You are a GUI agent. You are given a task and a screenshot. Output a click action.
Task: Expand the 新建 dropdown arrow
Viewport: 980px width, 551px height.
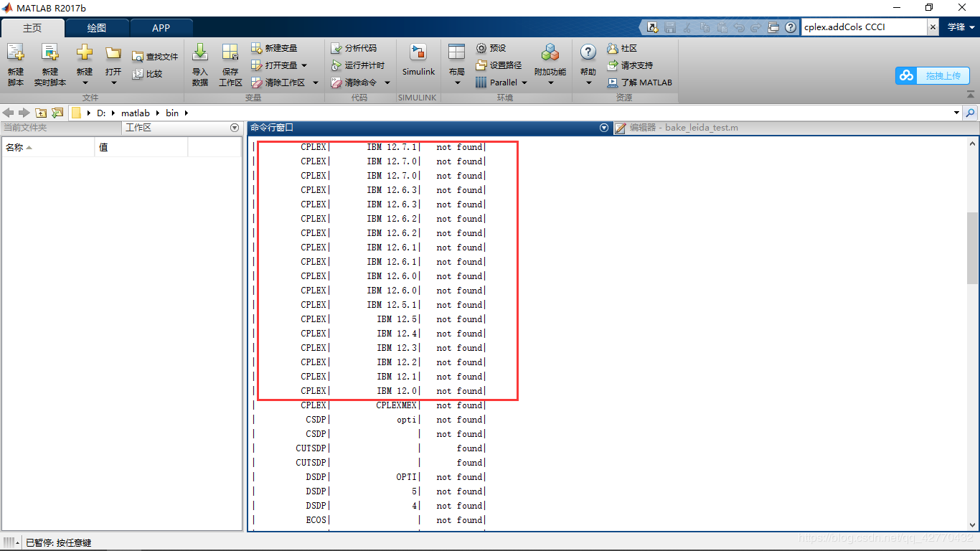(85, 83)
